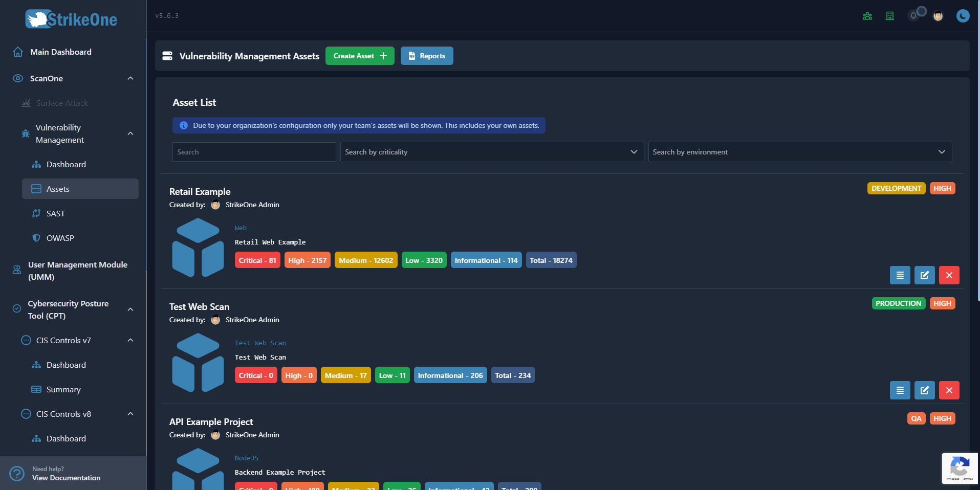Collapse the CIS Controls v7 section
The image size is (980, 490).
(x=130, y=340)
